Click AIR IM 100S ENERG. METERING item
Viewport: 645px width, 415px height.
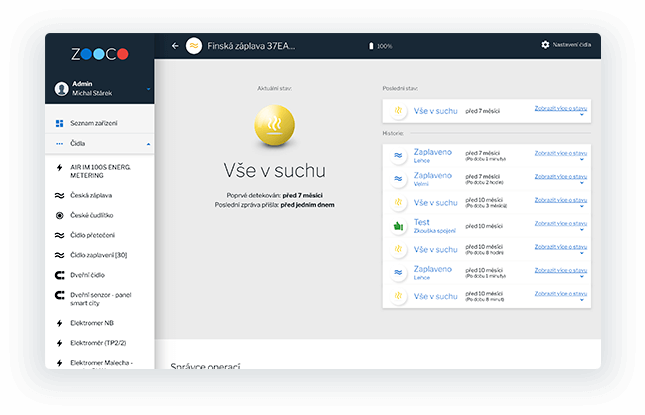click(100, 172)
